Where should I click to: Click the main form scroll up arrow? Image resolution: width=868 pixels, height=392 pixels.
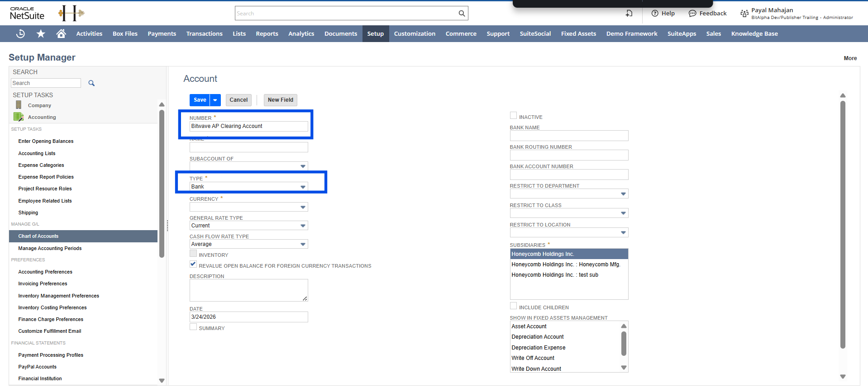[843, 95]
